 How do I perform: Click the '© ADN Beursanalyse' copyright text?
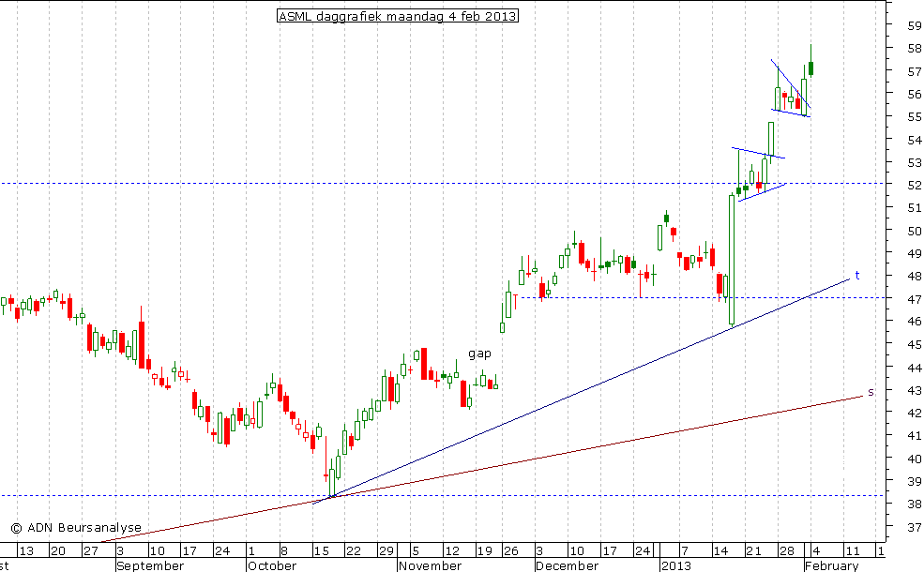(x=76, y=527)
